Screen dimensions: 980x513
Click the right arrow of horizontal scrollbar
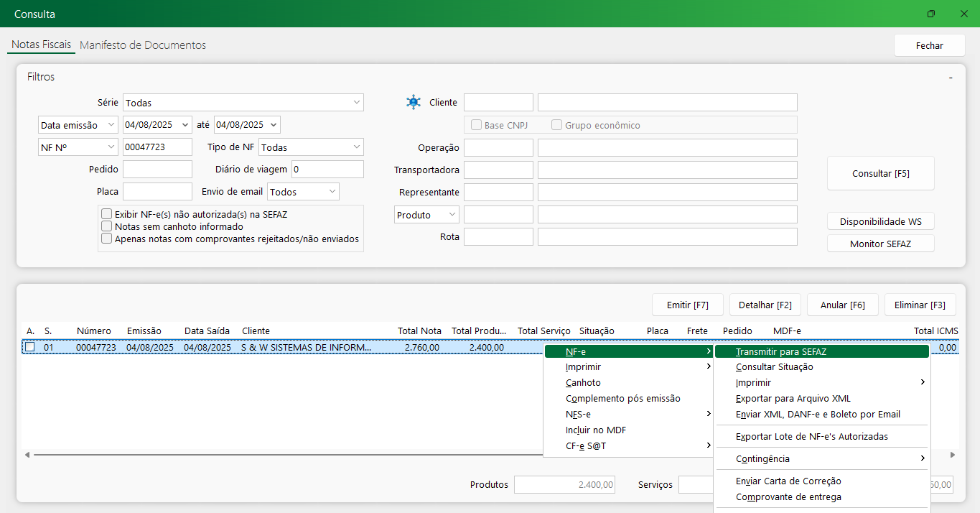click(953, 455)
